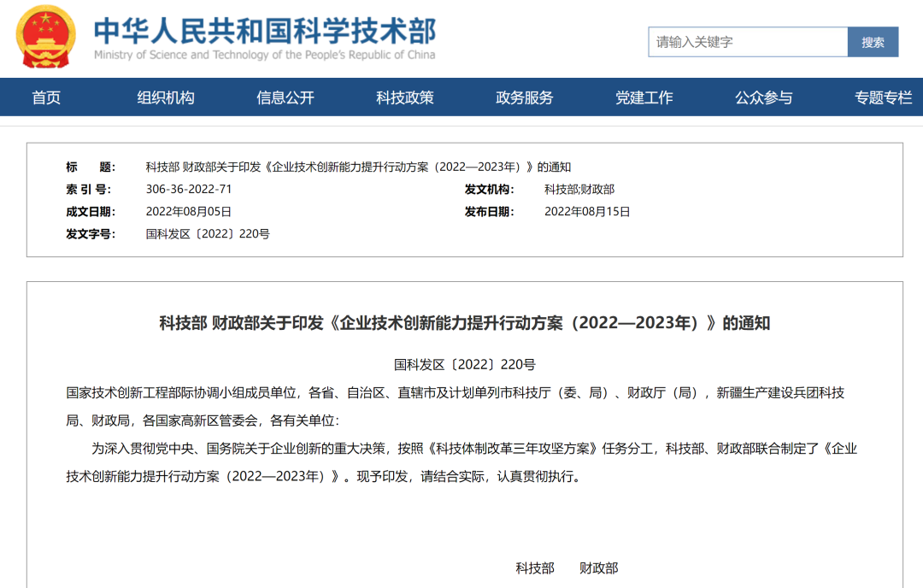Click the national emblem logo
Viewport: 923px width, 588px height.
click(46, 37)
